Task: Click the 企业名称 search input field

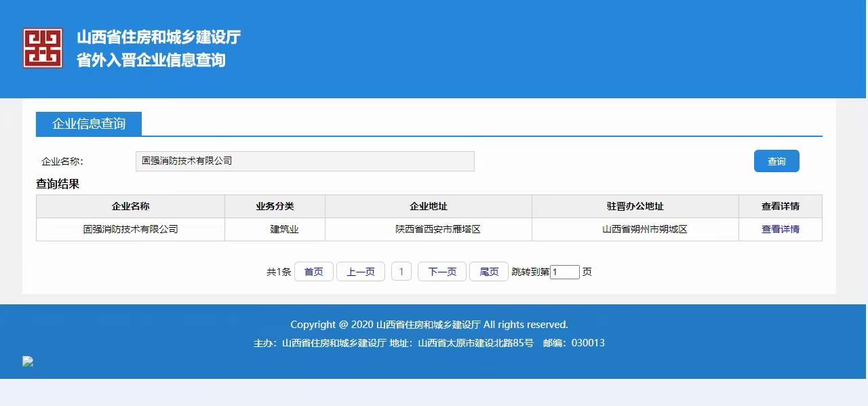Action: click(x=304, y=161)
